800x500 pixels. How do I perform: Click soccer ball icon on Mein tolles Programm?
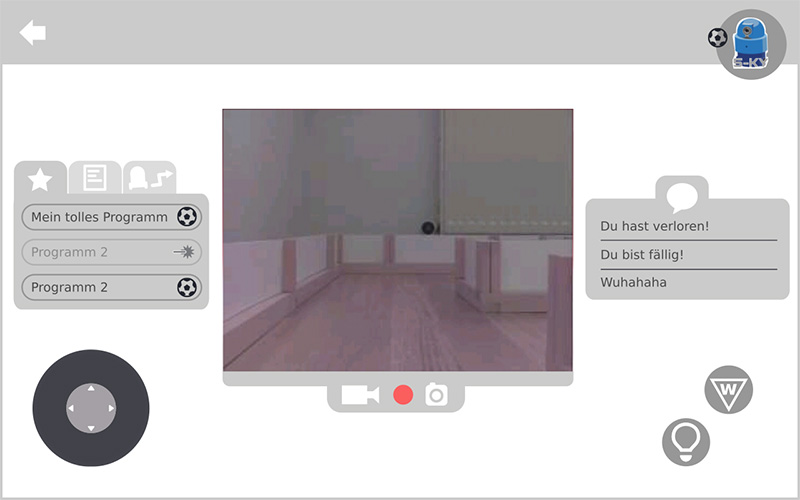click(x=186, y=217)
